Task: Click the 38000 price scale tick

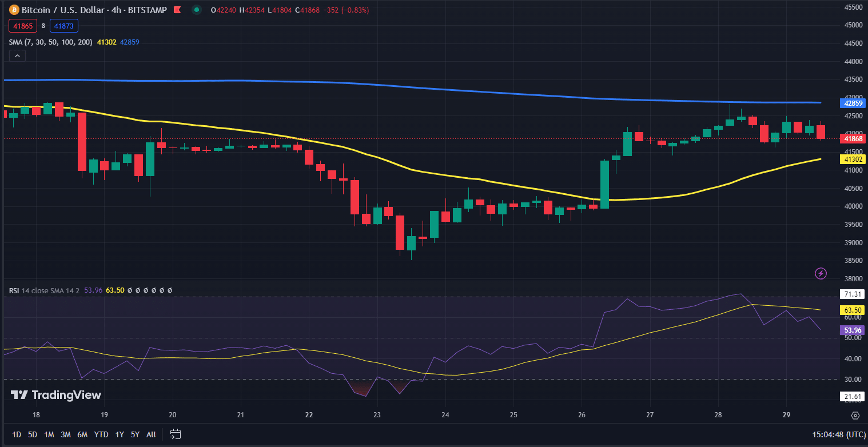Action: click(854, 279)
